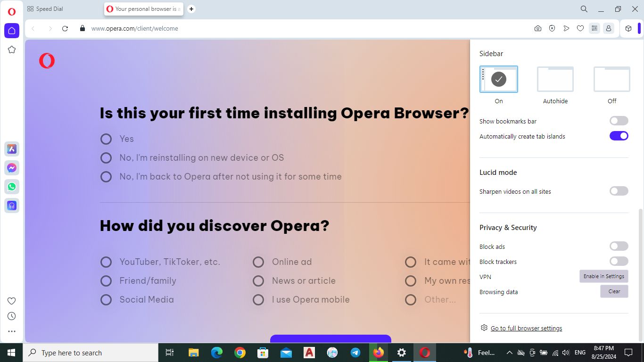Open Firefox from taskbar
Image resolution: width=644 pixels, height=362 pixels.
click(379, 353)
